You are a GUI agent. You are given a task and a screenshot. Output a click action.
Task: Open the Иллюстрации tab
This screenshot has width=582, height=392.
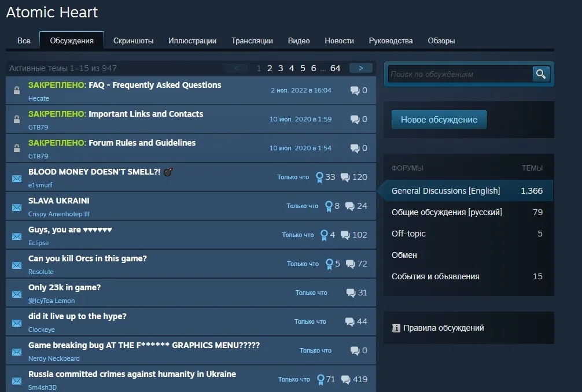coord(192,41)
